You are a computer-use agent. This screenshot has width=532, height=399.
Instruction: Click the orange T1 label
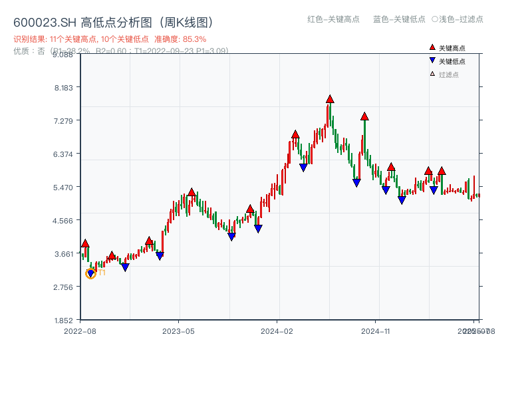point(102,273)
